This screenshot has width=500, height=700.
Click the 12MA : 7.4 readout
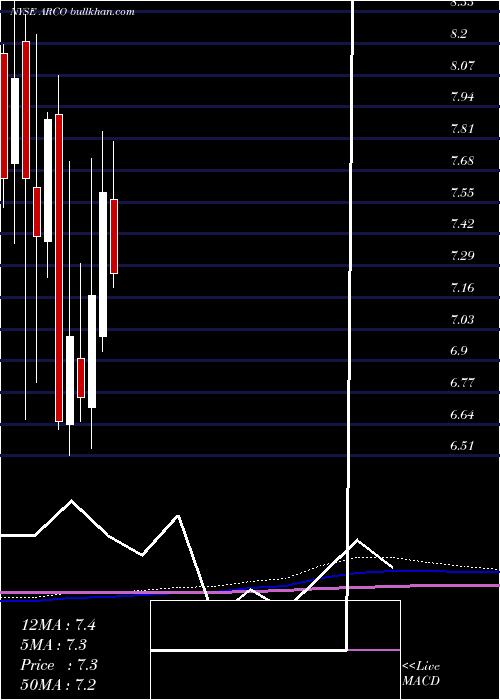pos(58,625)
